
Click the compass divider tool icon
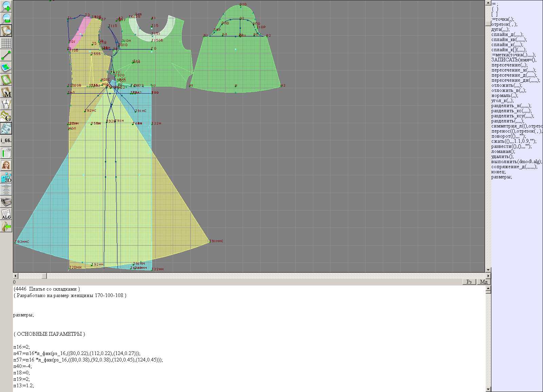6,104
